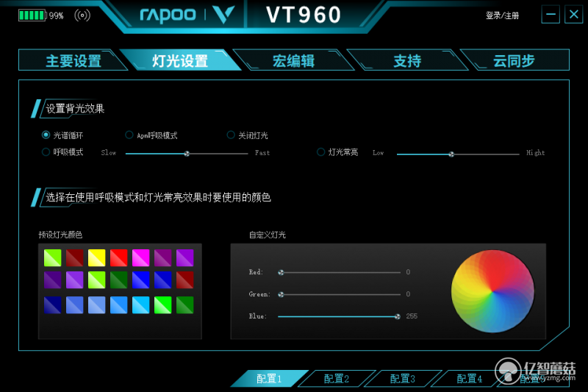The width and height of the screenshot is (588, 392).
Task: Check the battery level indicator icon
Action: [x=32, y=15]
